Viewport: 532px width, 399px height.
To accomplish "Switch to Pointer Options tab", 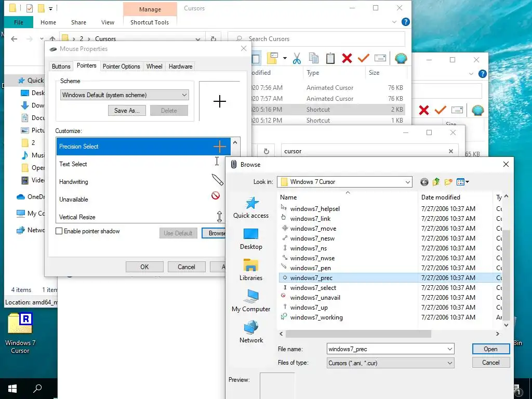I will [x=122, y=66].
